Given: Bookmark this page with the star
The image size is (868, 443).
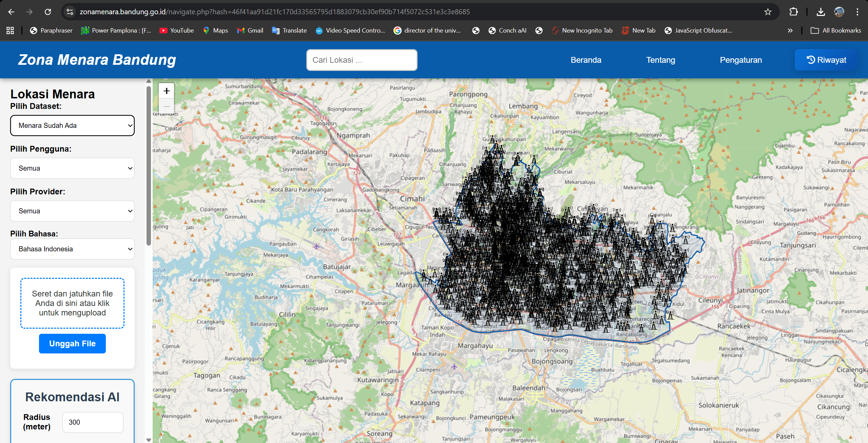Looking at the screenshot, I should pos(767,12).
